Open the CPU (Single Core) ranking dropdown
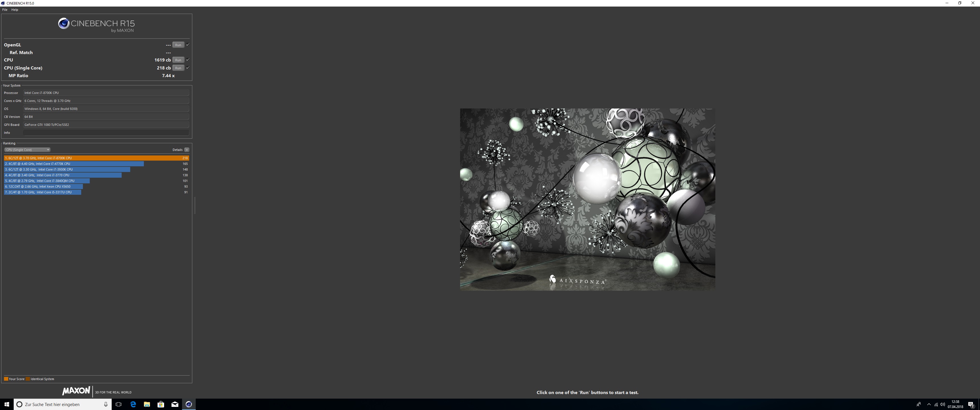The width and height of the screenshot is (980, 410). tap(27, 149)
